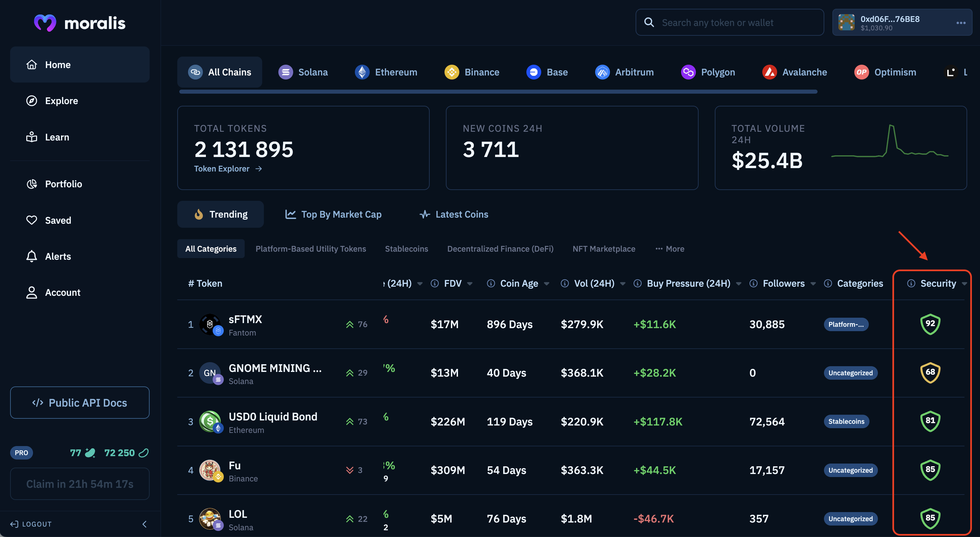Select the Stablecoins category filter
The height and width of the screenshot is (537, 980).
pyautogui.click(x=406, y=249)
